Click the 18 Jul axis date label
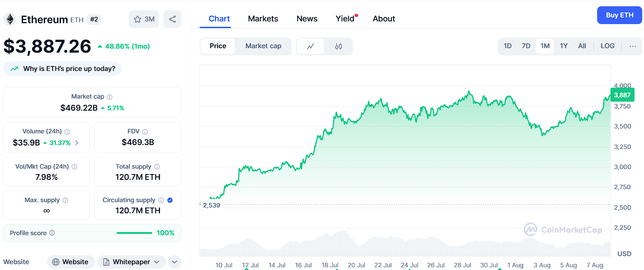Image resolution: width=644 pixels, height=270 pixels. 330,265
